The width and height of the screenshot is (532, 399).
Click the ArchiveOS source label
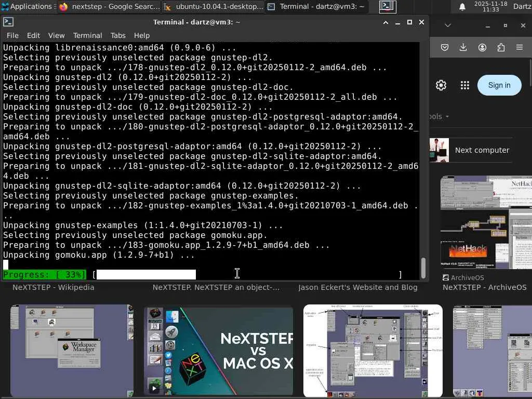(x=463, y=277)
